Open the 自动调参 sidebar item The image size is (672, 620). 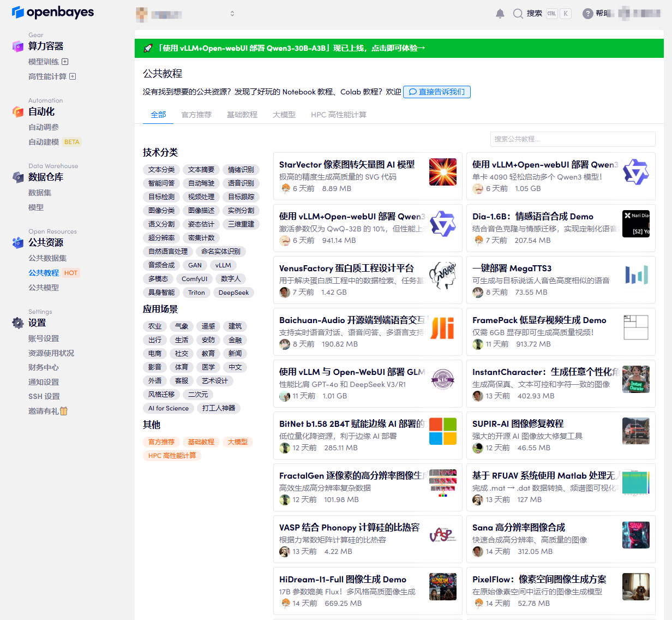tap(44, 127)
